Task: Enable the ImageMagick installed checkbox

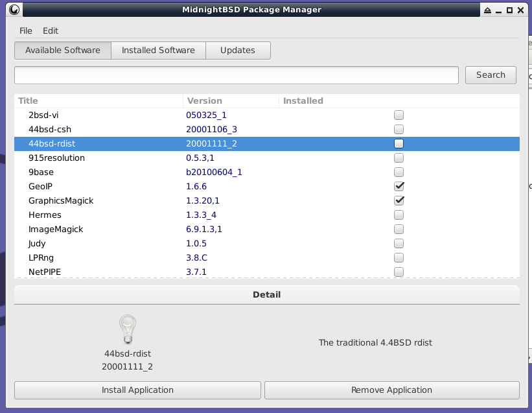Action: tap(399, 229)
